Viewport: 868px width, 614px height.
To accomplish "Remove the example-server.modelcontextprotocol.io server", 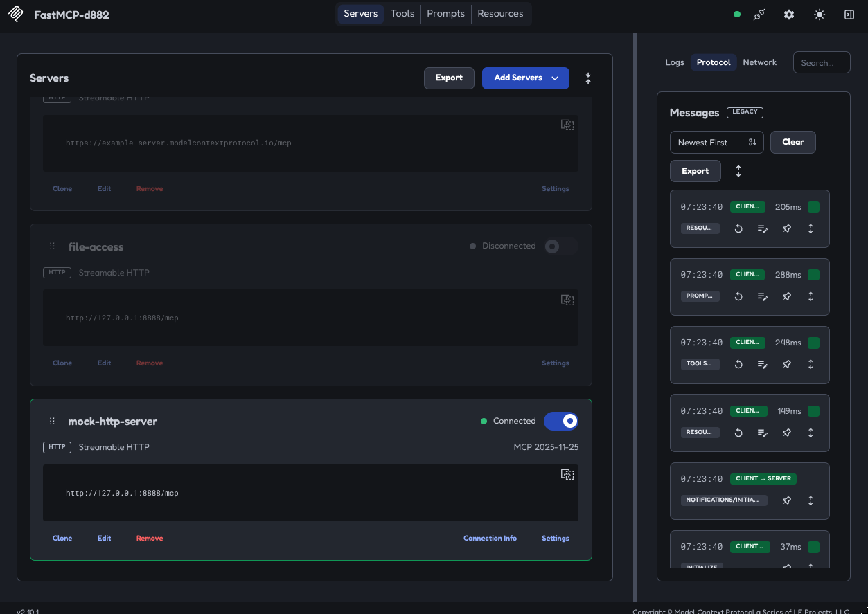I will tap(150, 189).
